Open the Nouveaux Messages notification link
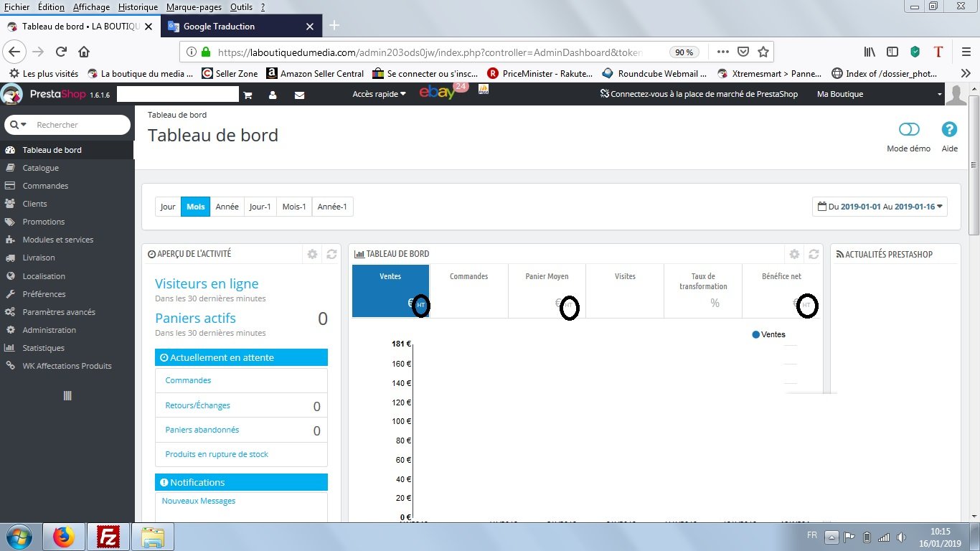 199,501
